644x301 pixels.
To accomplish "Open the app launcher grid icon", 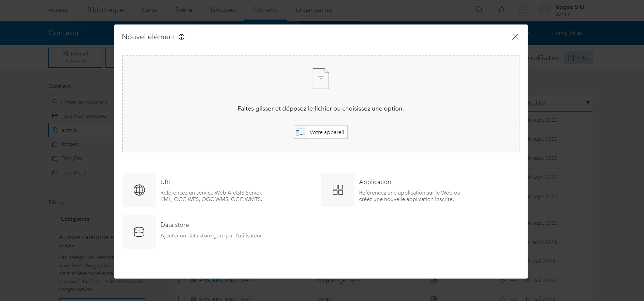I will (523, 10).
